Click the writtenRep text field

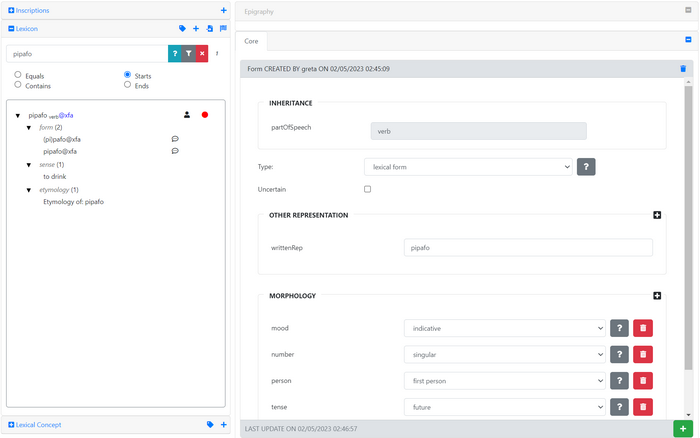[x=527, y=247]
